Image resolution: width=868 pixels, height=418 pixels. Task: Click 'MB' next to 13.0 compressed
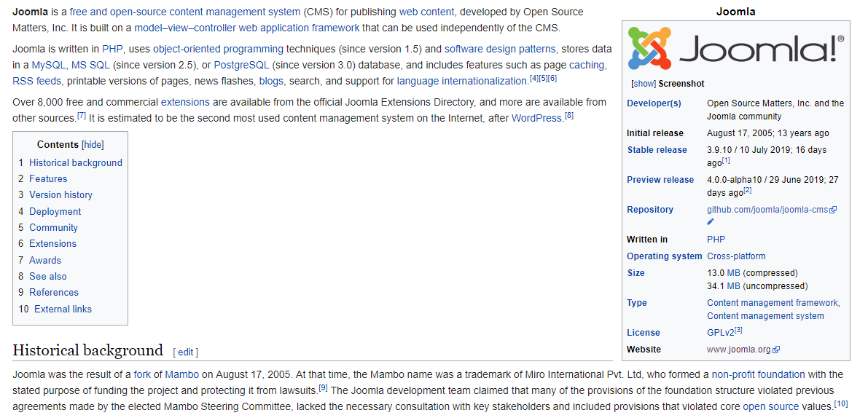tap(733, 272)
